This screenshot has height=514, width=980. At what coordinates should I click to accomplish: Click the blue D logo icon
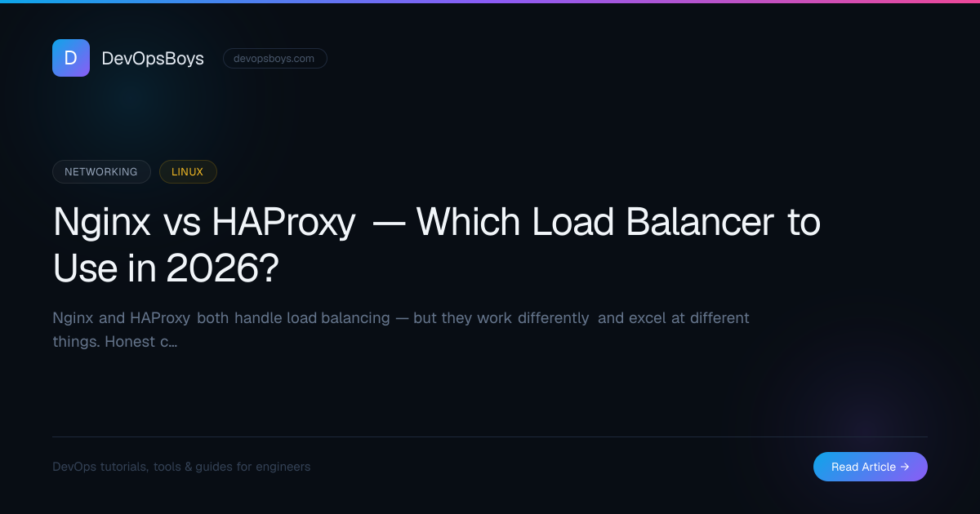coord(71,58)
